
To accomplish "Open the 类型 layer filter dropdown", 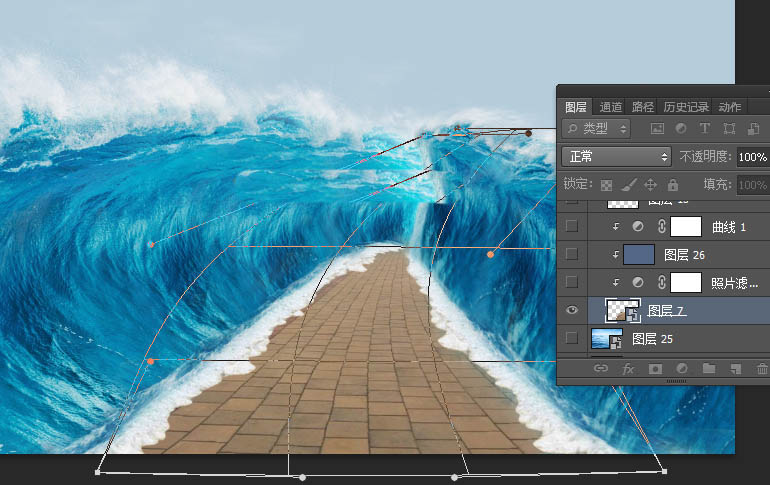I will 596,129.
